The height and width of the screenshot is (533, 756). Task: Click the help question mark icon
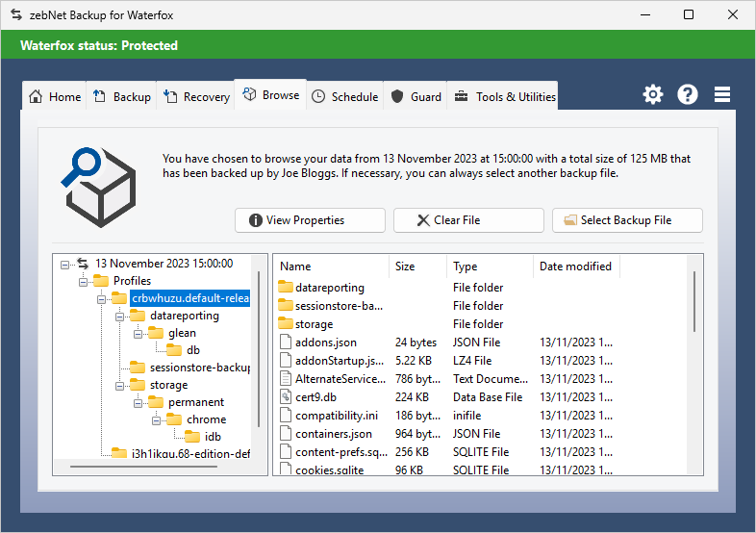pos(688,94)
